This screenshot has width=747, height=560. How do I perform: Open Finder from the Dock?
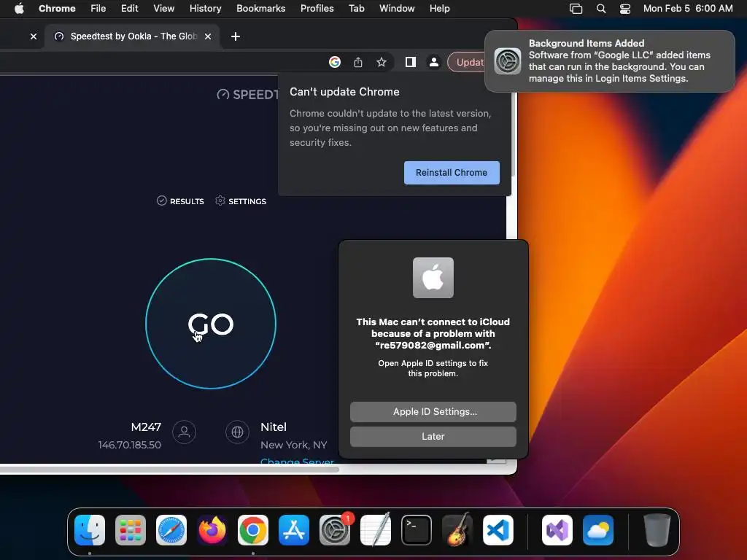(x=90, y=530)
